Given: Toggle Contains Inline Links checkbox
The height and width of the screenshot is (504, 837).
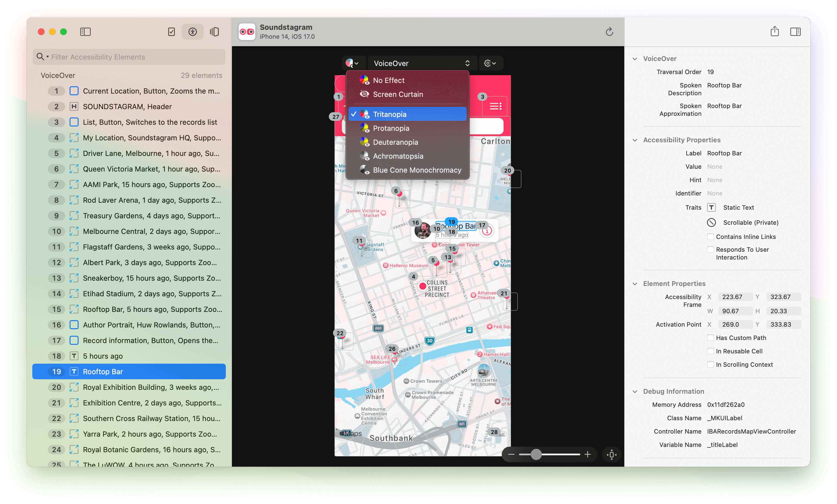Looking at the screenshot, I should (x=710, y=236).
